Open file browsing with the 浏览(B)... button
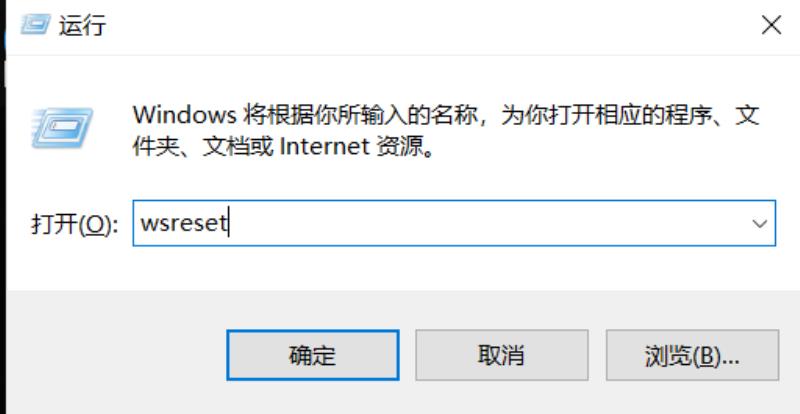Viewport: 800px width, 414px height. tap(692, 355)
